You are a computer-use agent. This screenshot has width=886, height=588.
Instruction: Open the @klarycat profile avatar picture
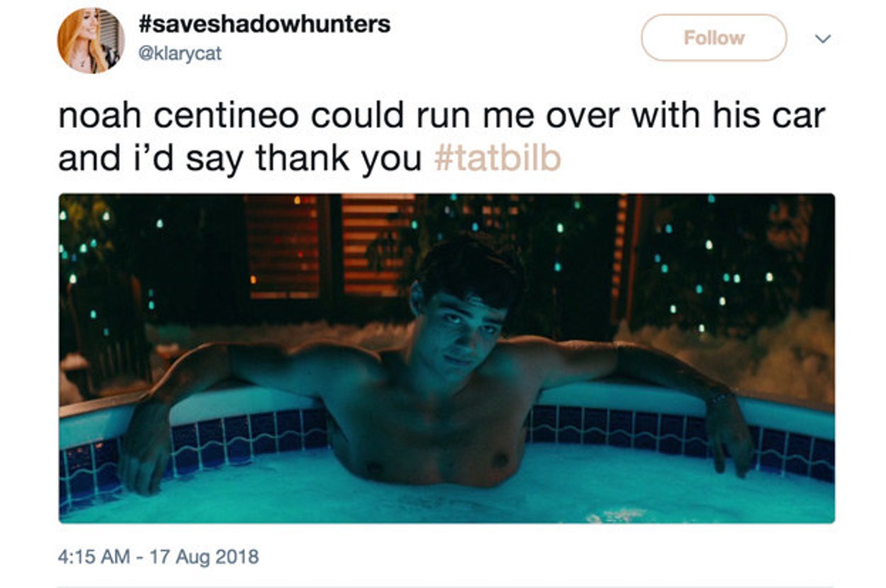point(91,40)
